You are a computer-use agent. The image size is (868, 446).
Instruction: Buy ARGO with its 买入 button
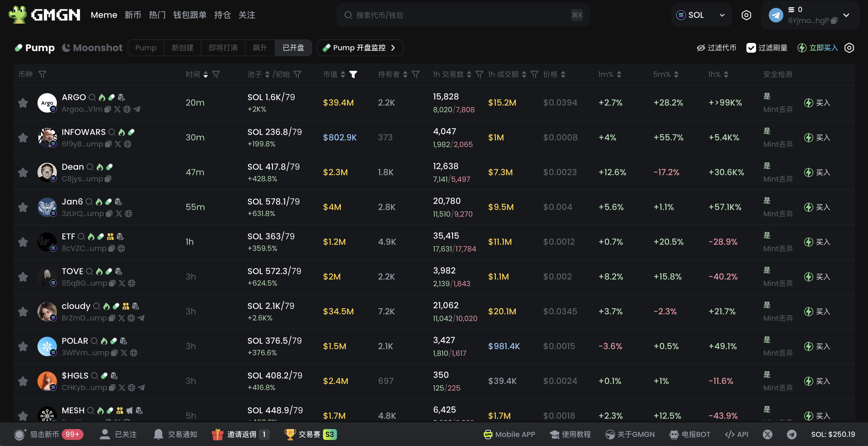click(817, 103)
